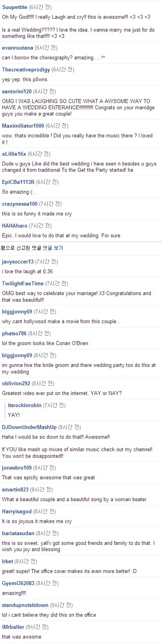The height and width of the screenshot is (644, 162).
Task: Open oblivion292 user link
Action: 16,384
